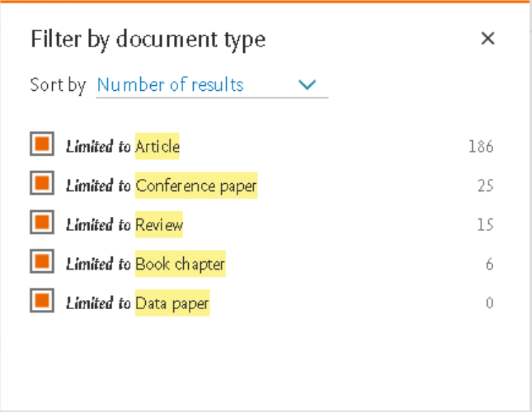The image size is (532, 412).
Task: Select the highlighted Review label text
Action: click(x=159, y=225)
